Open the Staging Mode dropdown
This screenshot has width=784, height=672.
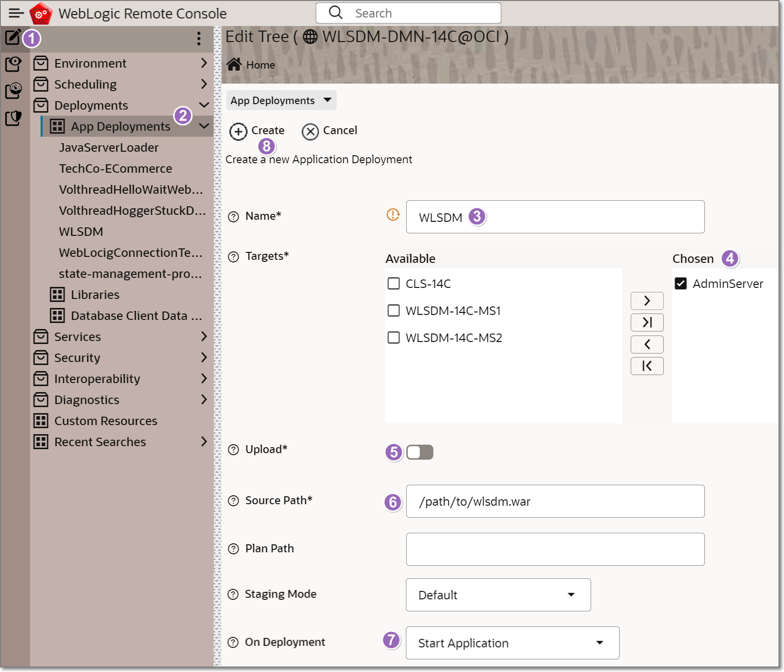[x=498, y=595]
